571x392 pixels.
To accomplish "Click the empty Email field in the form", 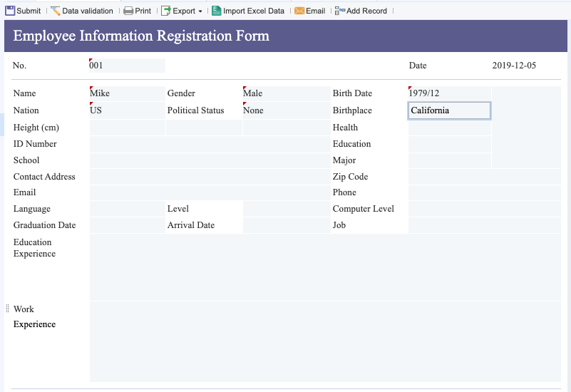I will [210, 193].
